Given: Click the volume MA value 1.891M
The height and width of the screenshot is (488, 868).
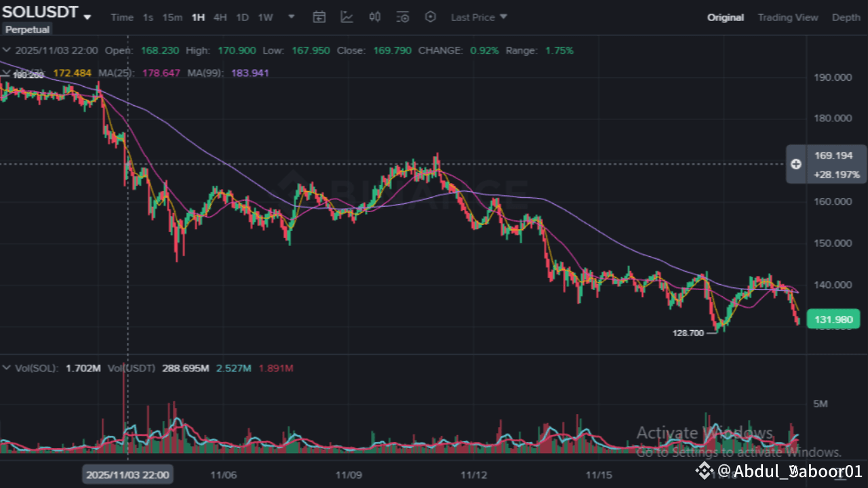Looking at the screenshot, I should (276, 368).
